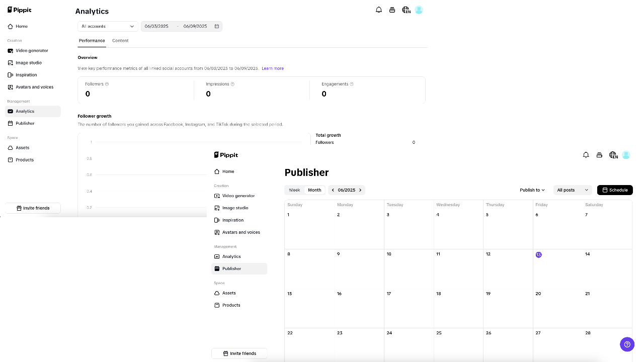Select the Performance tab
Screen dimensions: 644x362
click(x=92, y=40)
